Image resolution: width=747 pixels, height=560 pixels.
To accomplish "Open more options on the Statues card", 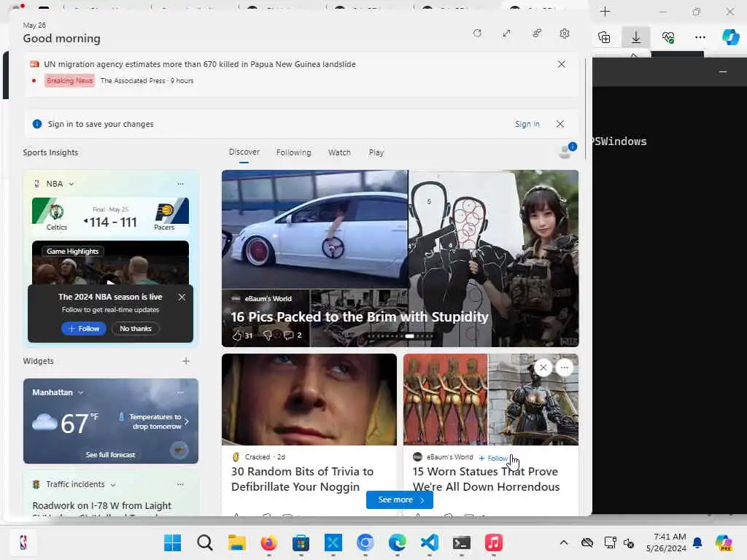I will tap(565, 367).
